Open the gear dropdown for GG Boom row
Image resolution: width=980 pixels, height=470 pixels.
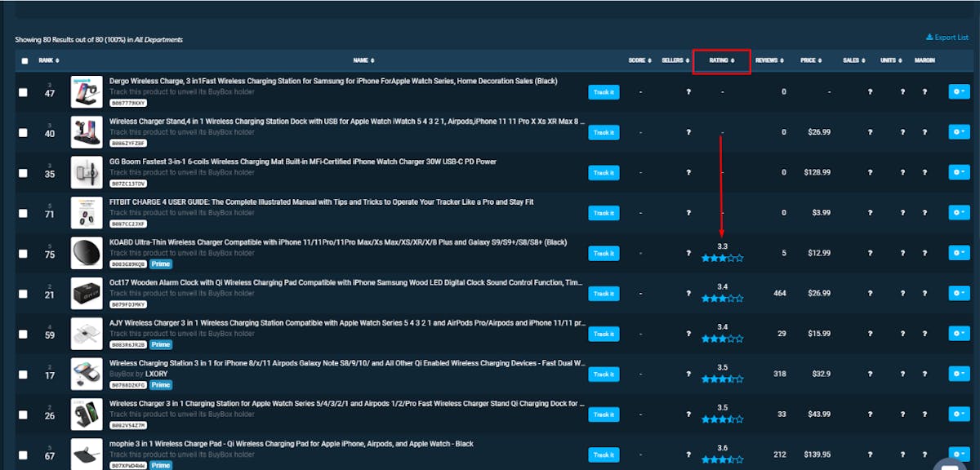point(959,173)
